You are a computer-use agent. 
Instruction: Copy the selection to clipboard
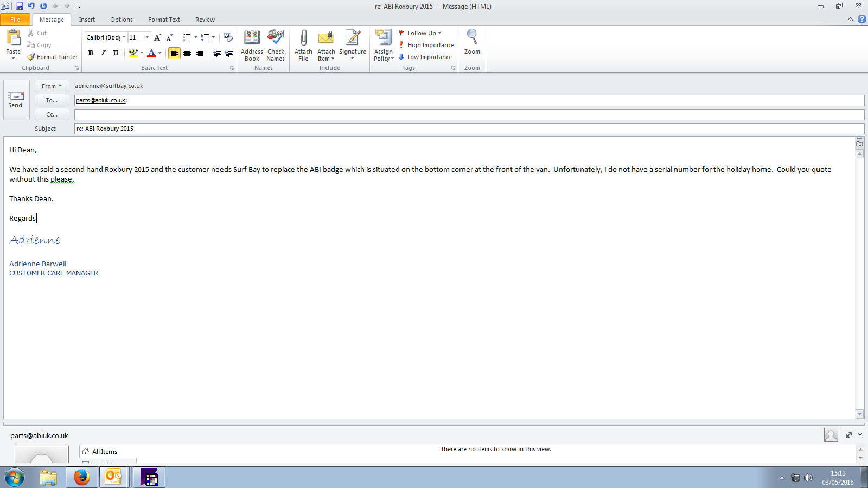tap(39, 45)
